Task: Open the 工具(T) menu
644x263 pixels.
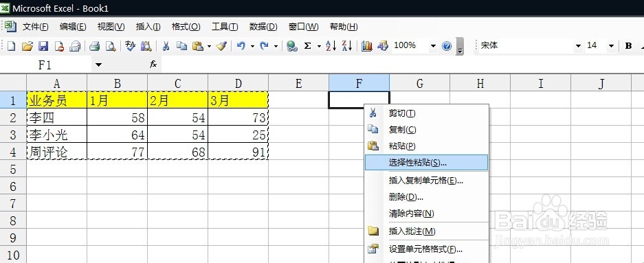Action: (x=225, y=27)
